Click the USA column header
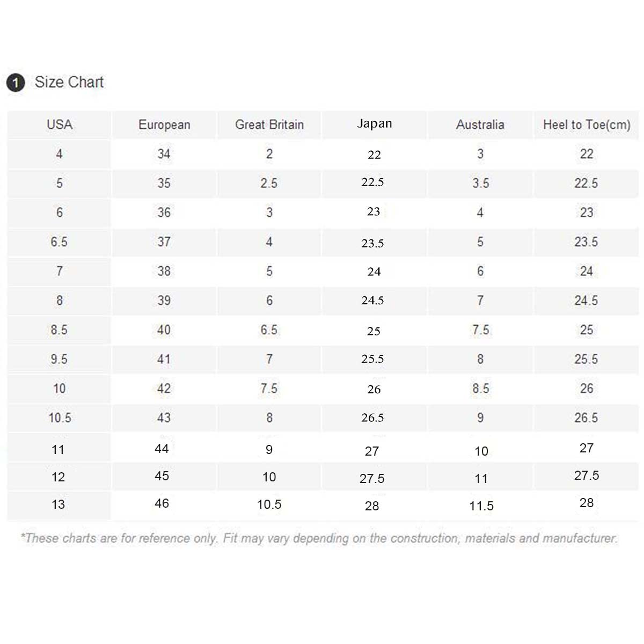This screenshot has width=644, height=644. 59,125
